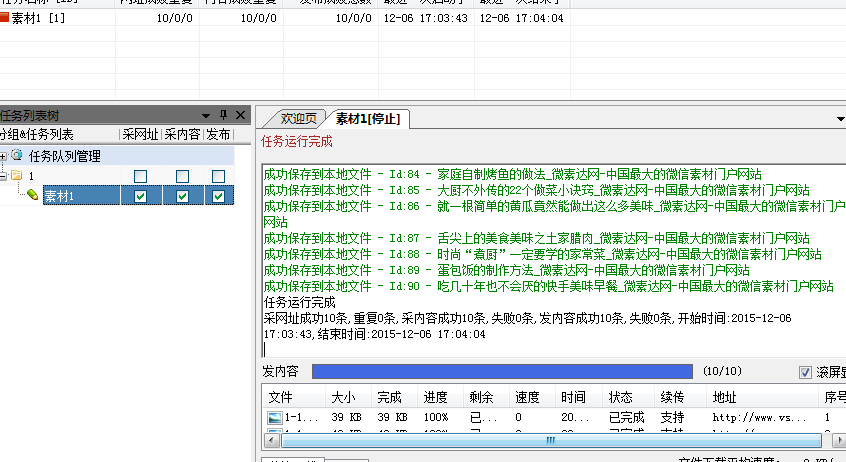
Task: Select the 素材1[停止] tab
Action: pos(368,119)
